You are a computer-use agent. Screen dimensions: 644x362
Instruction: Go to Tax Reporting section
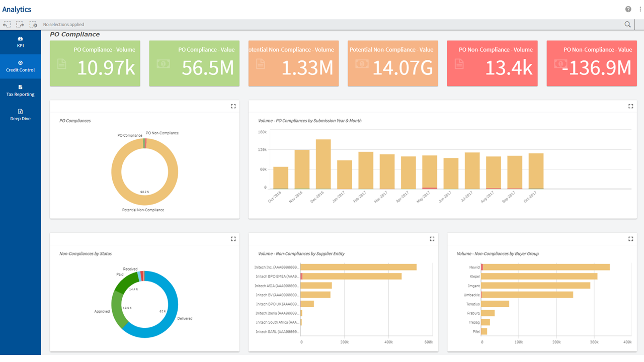pyautogui.click(x=20, y=90)
